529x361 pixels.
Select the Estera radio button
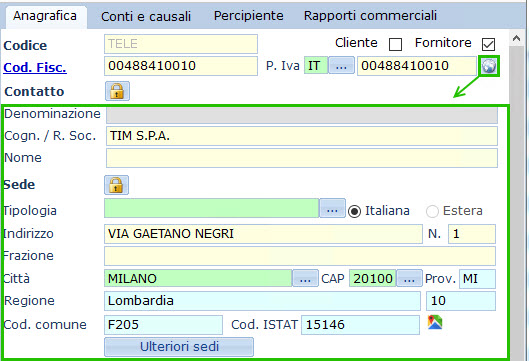pos(432,212)
